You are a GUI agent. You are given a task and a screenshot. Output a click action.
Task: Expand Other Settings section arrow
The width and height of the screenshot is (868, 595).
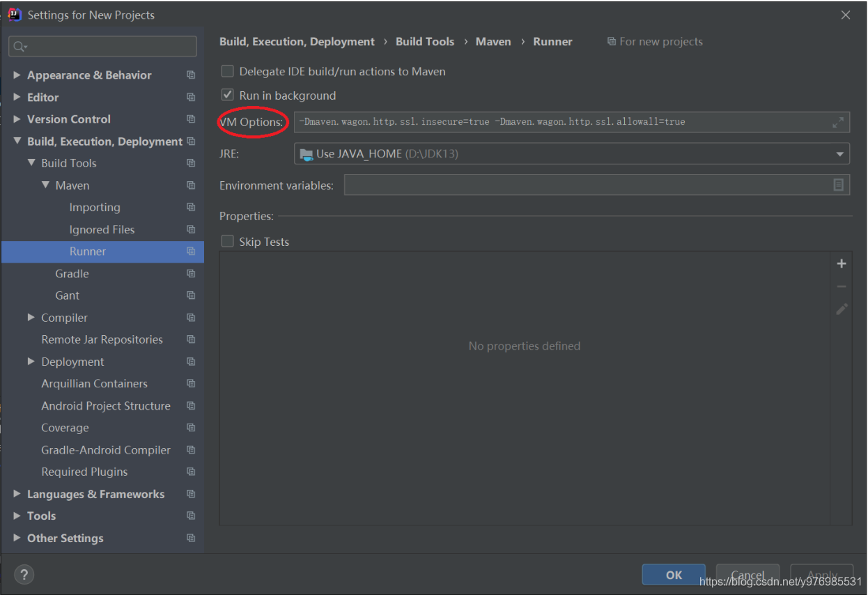click(17, 538)
